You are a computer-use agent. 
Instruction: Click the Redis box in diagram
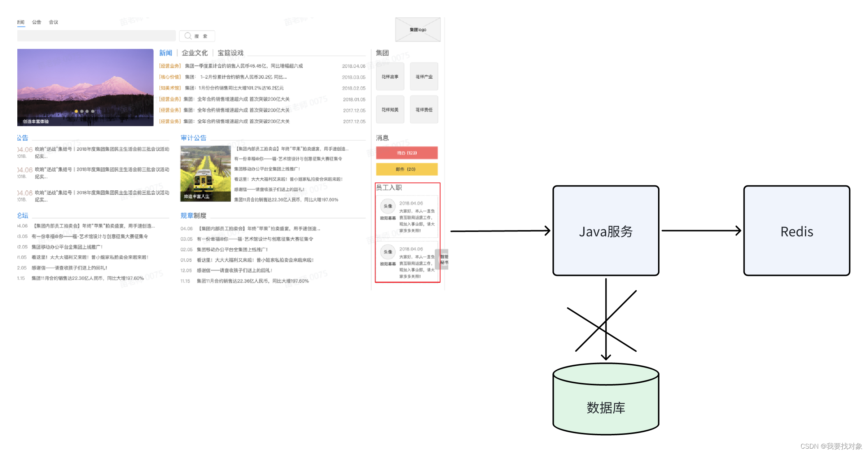point(797,231)
